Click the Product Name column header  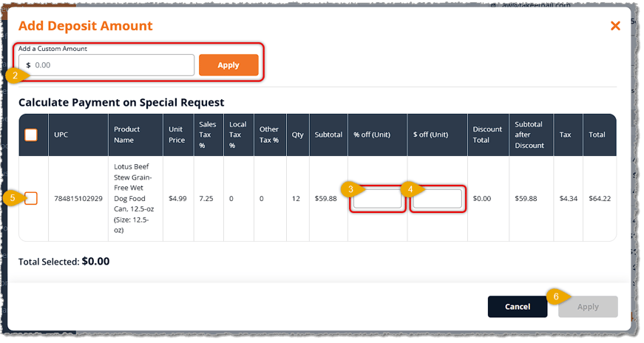pos(127,135)
